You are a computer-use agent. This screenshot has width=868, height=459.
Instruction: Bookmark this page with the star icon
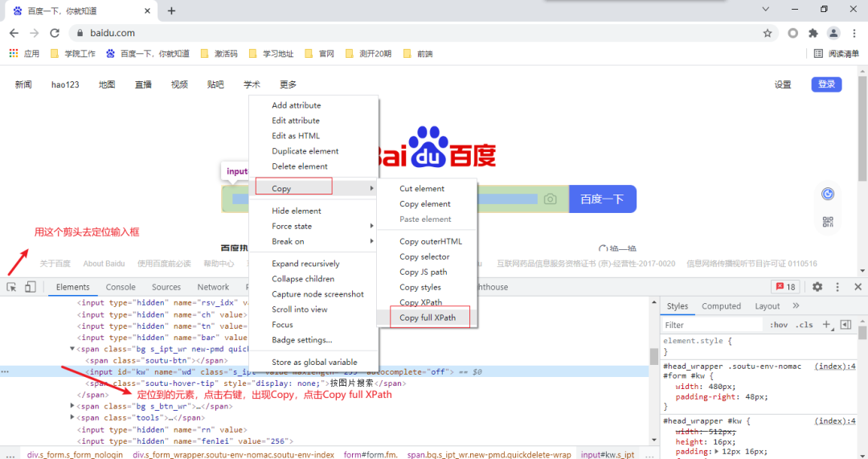pos(768,33)
